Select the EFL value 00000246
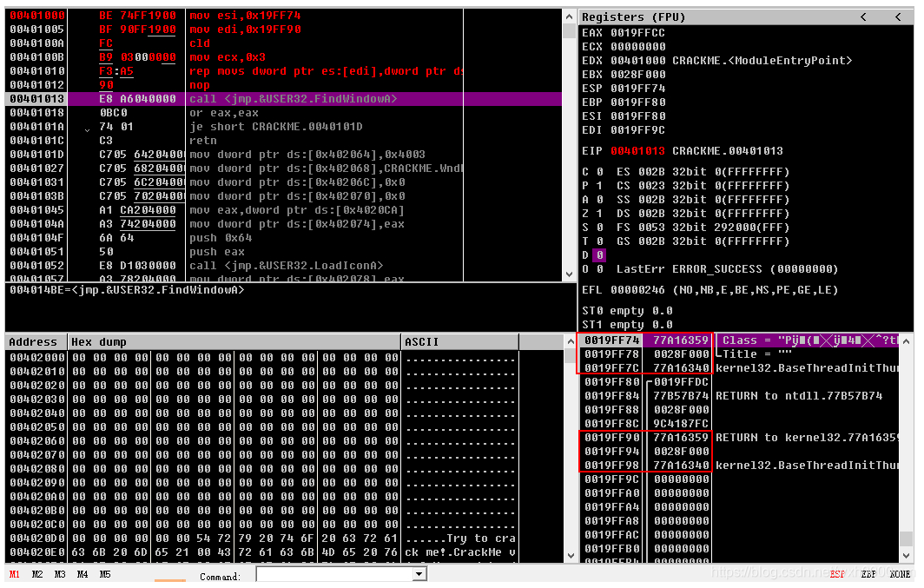This screenshot has width=924, height=588. (637, 290)
